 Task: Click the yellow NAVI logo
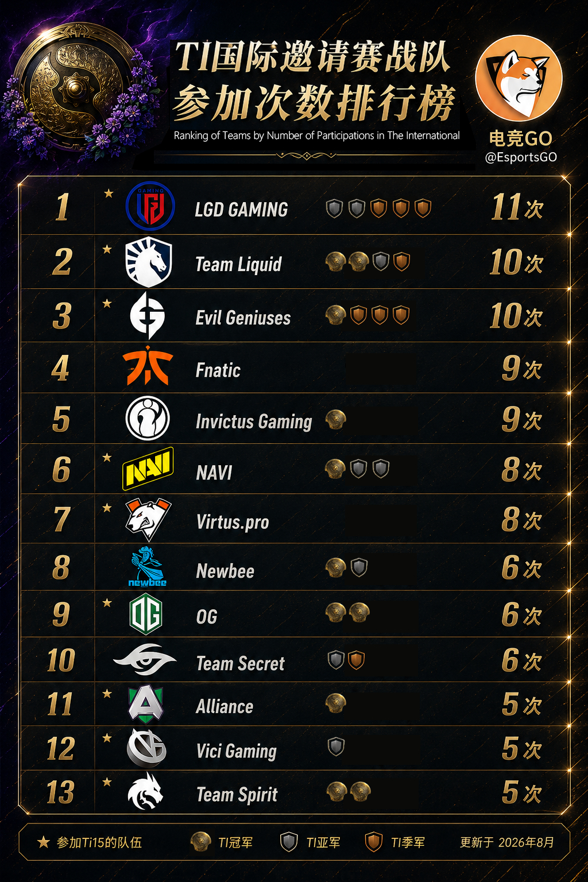click(x=148, y=469)
